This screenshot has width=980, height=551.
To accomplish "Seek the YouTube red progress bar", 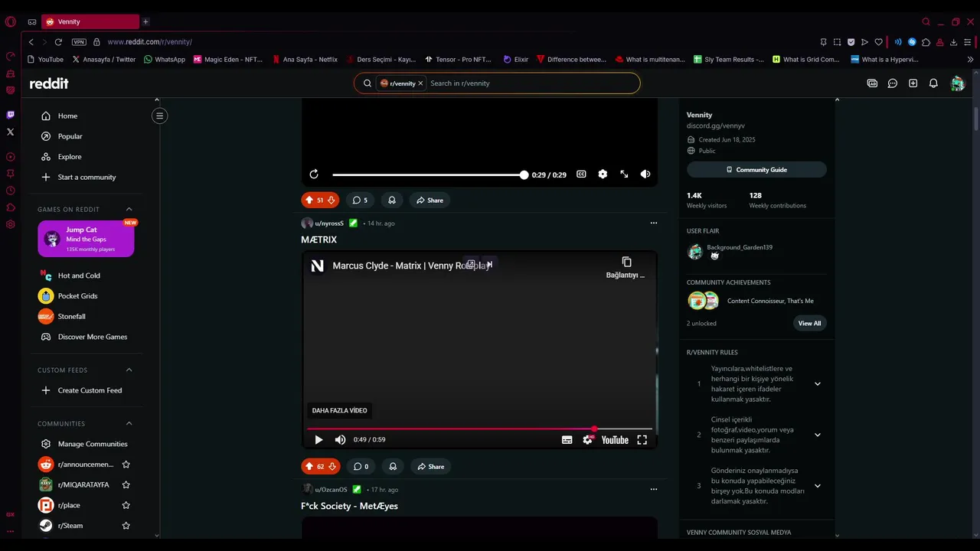I will (479, 429).
